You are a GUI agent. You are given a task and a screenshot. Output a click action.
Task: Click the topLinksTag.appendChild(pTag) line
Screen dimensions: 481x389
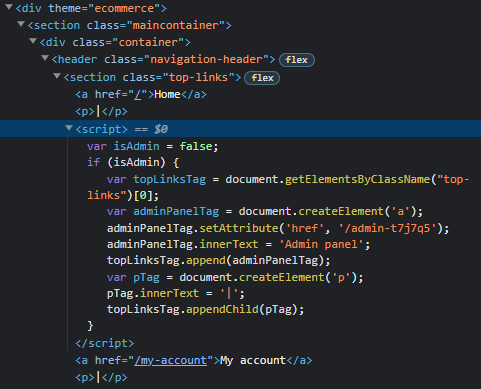click(205, 309)
